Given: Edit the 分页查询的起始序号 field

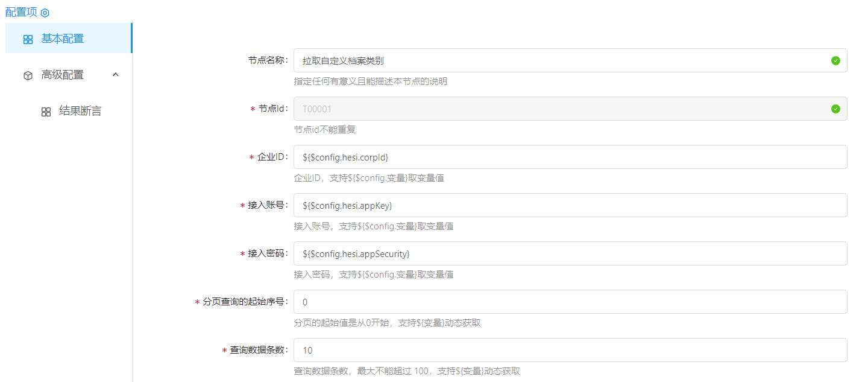Looking at the screenshot, I should click(570, 302).
